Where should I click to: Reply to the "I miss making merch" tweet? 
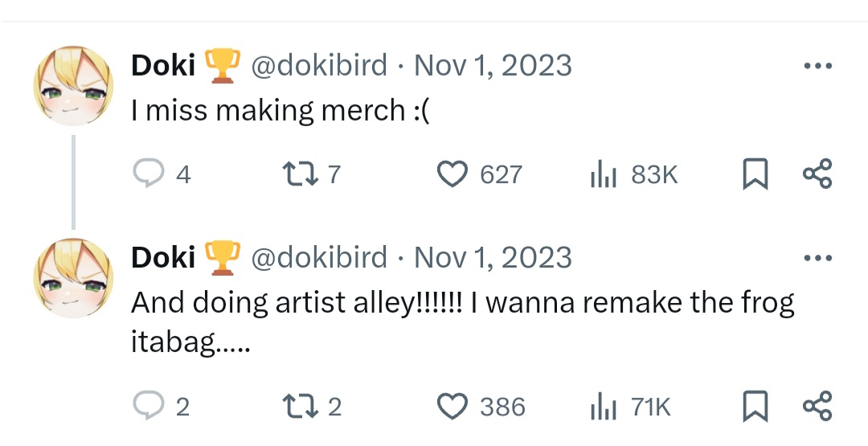147,174
